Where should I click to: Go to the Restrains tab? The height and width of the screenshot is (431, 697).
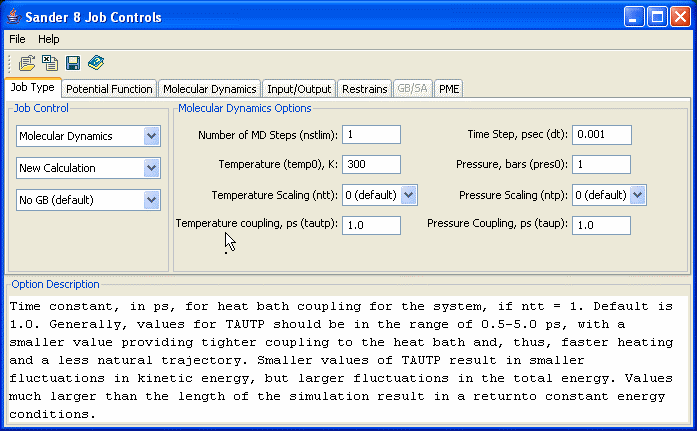click(365, 89)
